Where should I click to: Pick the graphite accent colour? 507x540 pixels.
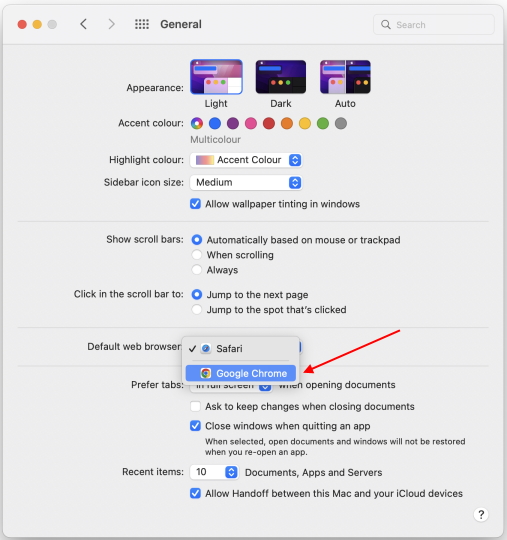(341, 123)
